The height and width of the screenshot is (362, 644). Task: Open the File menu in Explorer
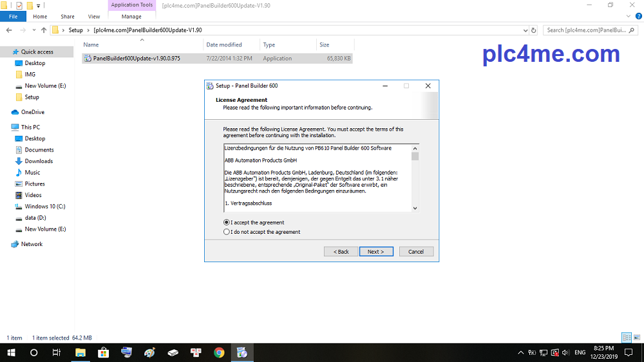(13, 16)
